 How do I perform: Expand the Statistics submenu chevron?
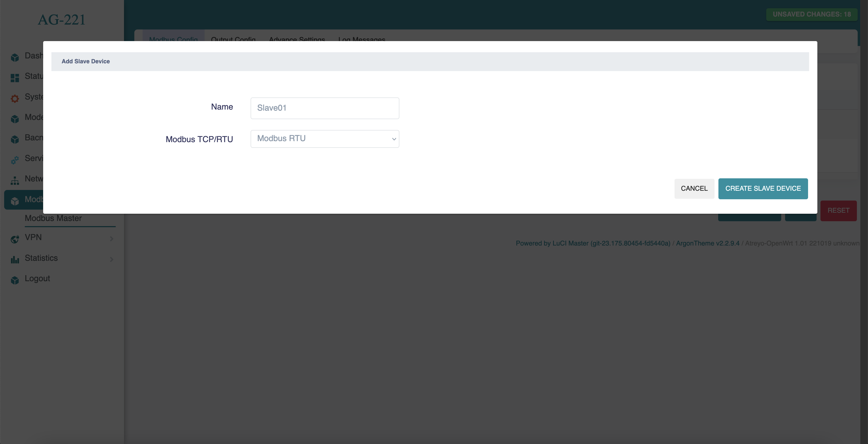coord(112,259)
